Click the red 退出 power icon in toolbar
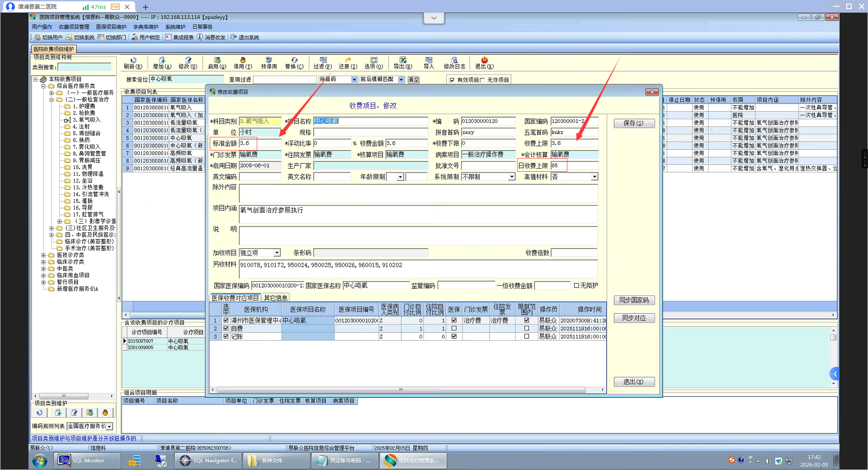 pyautogui.click(x=484, y=60)
